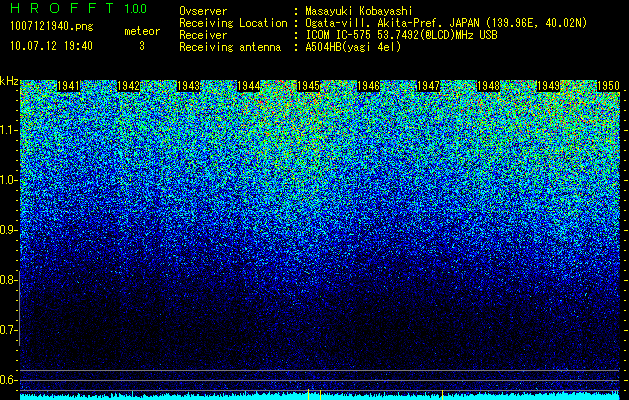The height and width of the screenshot is (400, 629).
Task: Click the 'Ovserver' field label
Action: 203,11
